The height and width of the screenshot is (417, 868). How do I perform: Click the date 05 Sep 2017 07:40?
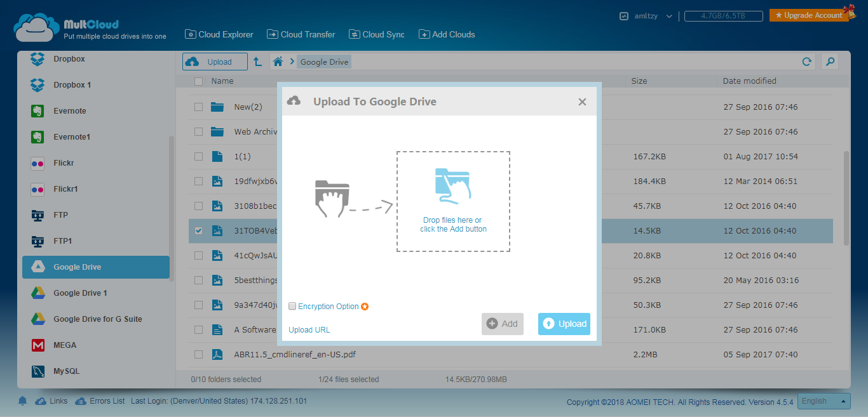pyautogui.click(x=761, y=355)
